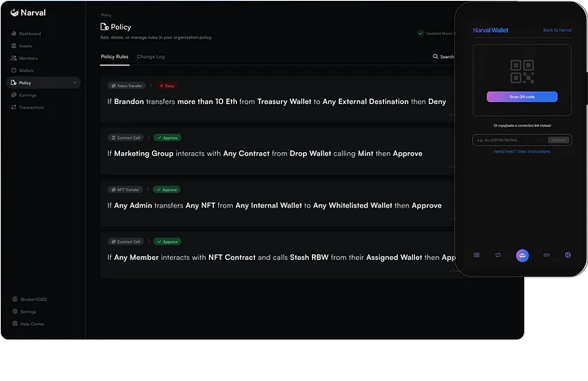Open the Any Admin NFT transfer rule
The width and height of the screenshot is (588, 381).
point(277,203)
